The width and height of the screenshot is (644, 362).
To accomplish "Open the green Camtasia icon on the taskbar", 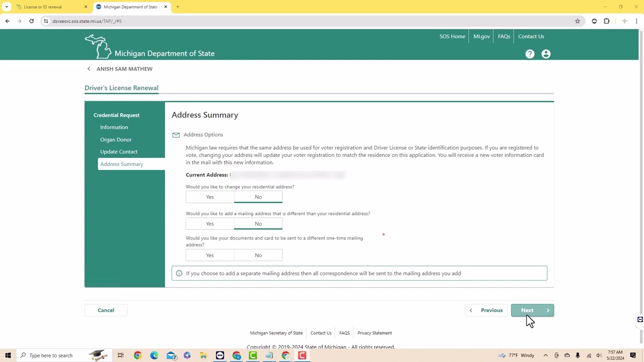I will (253, 355).
